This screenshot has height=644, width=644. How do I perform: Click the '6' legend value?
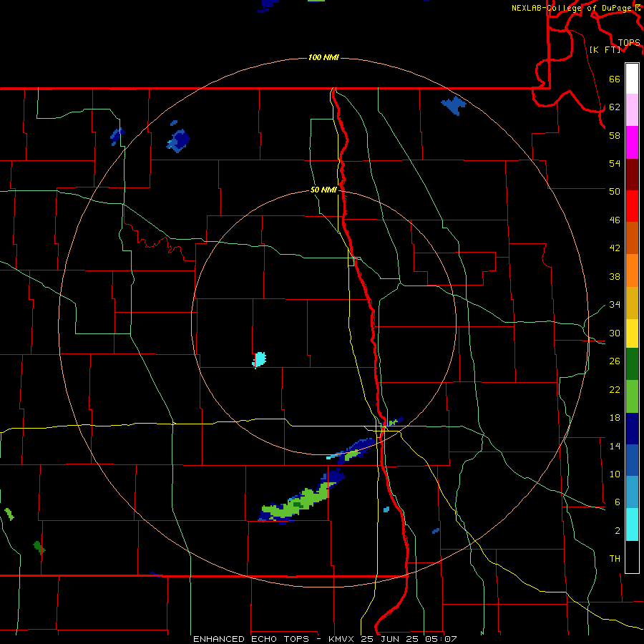618,502
